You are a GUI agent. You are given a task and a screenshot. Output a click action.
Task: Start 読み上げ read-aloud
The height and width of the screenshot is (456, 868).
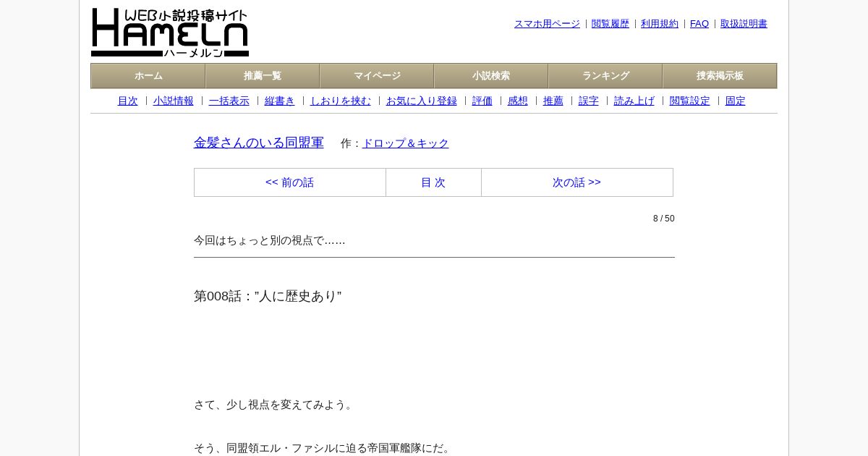pos(634,101)
